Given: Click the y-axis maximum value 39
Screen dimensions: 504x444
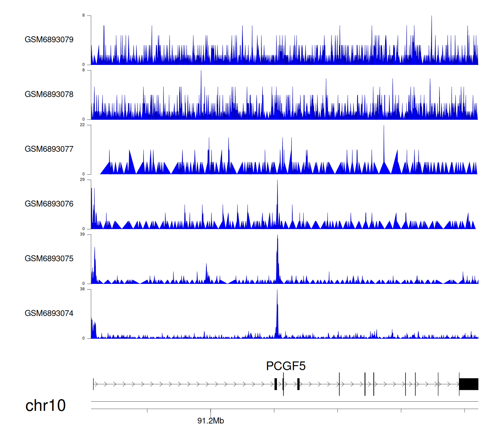Looking at the screenshot, I should click(82, 234).
